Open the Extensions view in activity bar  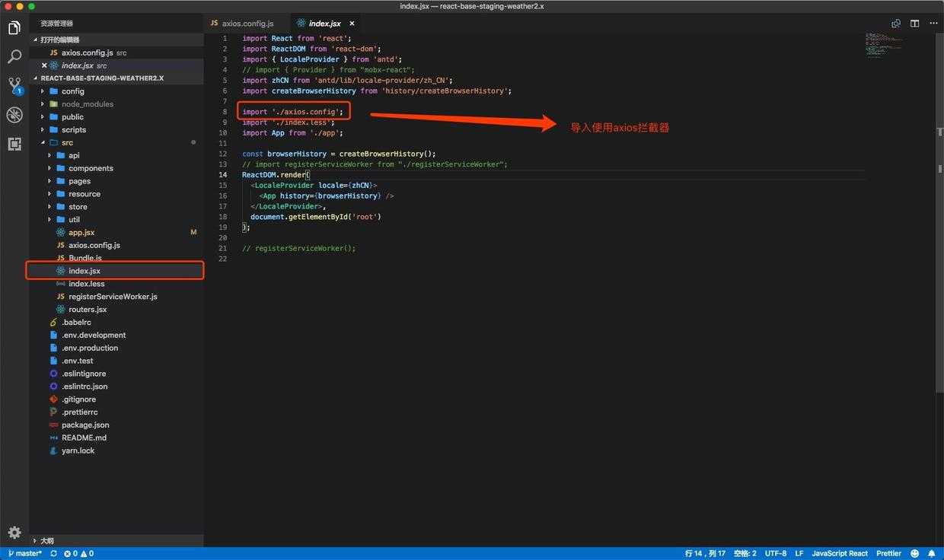point(14,144)
